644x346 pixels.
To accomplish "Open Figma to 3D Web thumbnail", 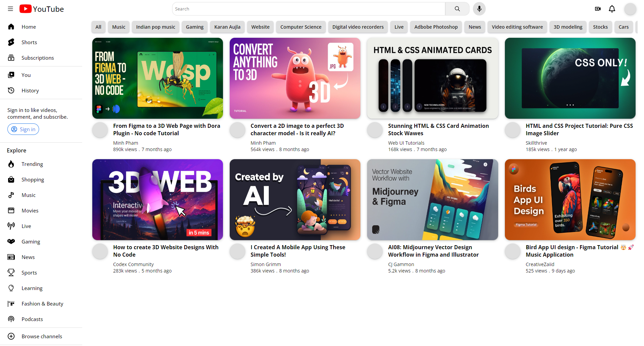I will 158,78.
